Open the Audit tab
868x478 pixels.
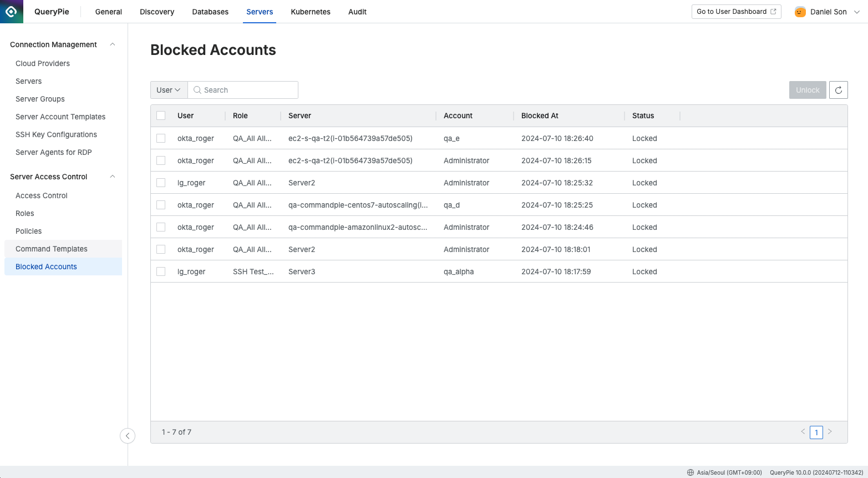357,12
